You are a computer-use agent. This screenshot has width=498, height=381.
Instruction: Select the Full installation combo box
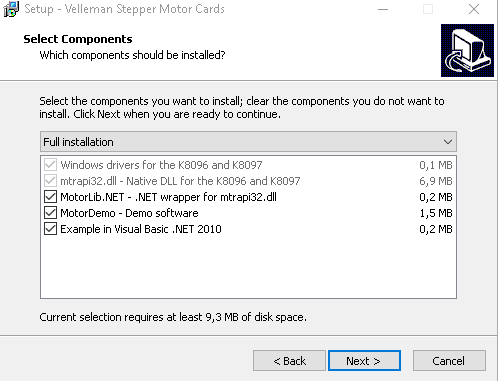[248, 142]
